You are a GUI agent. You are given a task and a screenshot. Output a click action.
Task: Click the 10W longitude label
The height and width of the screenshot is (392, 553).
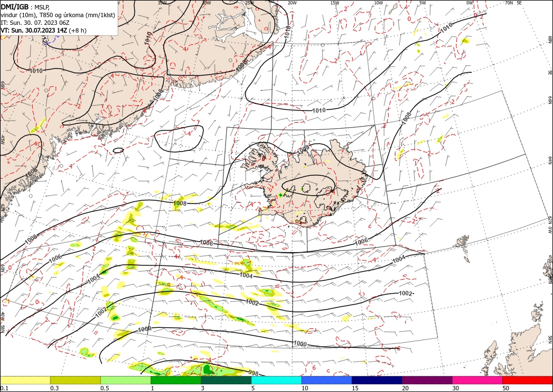[x=378, y=3]
